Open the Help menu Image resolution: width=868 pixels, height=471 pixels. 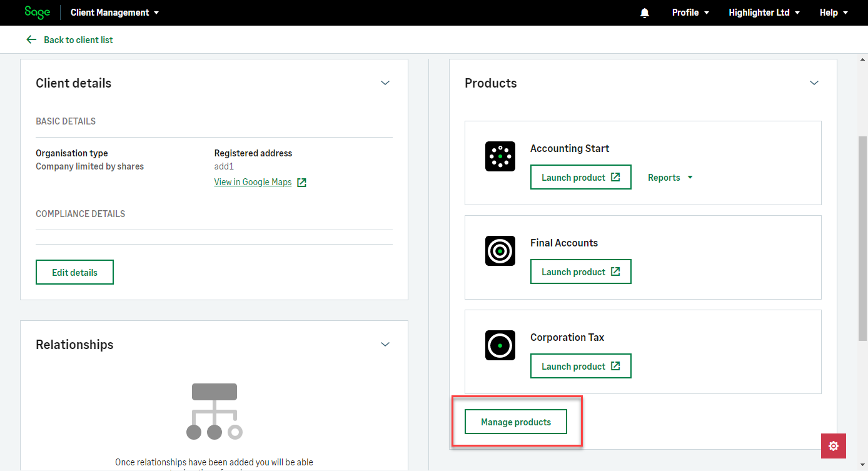[x=834, y=13]
